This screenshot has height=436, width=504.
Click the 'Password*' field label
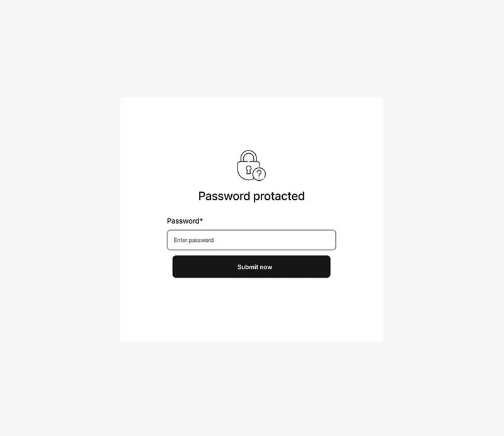tap(185, 221)
